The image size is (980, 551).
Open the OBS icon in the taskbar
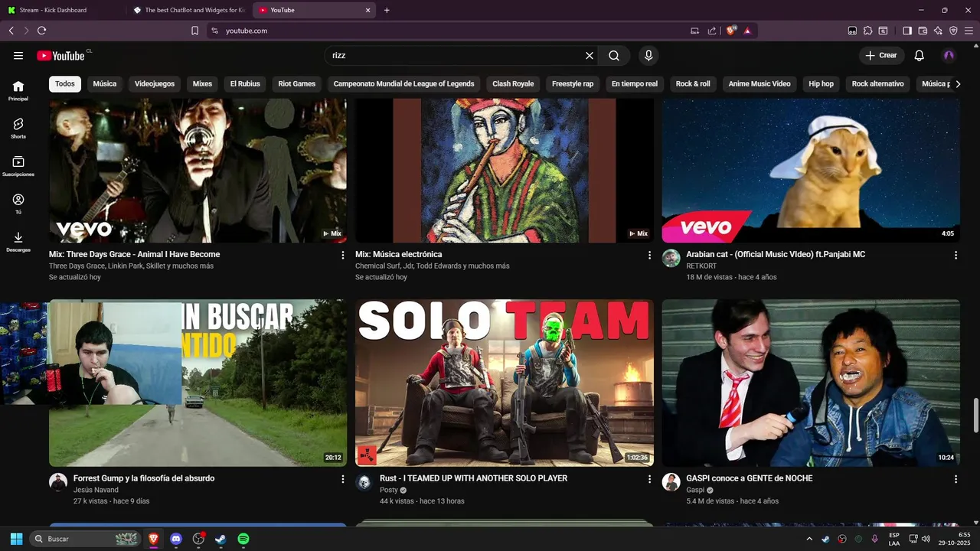tap(198, 539)
